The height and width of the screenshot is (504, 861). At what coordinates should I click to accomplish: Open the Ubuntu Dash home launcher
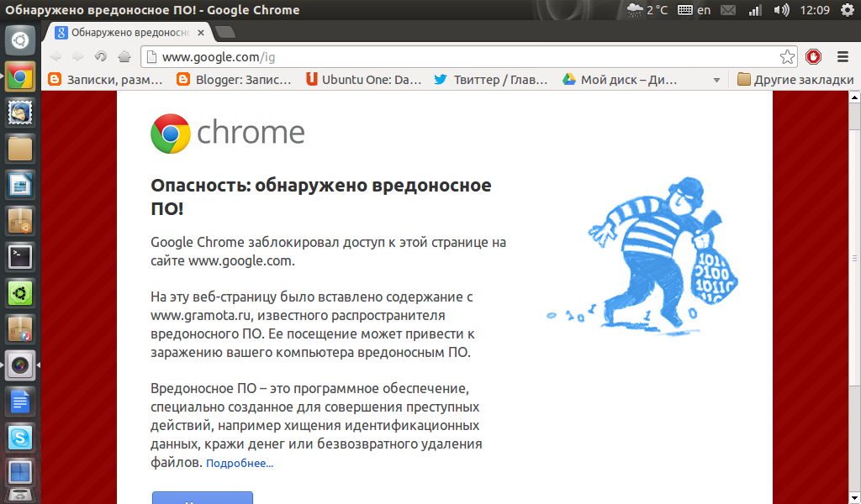pos(20,40)
